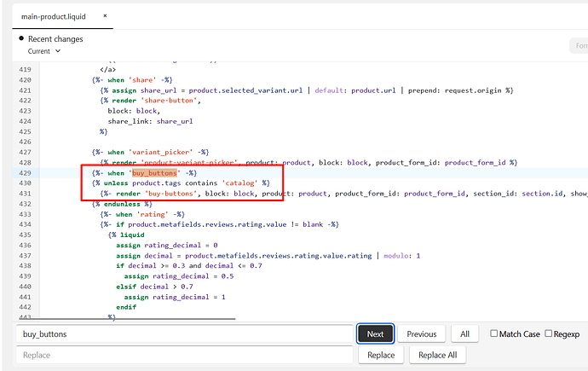The image size is (588, 371).
Task: Click the modulo filter on line 437
Action: (x=395, y=256)
